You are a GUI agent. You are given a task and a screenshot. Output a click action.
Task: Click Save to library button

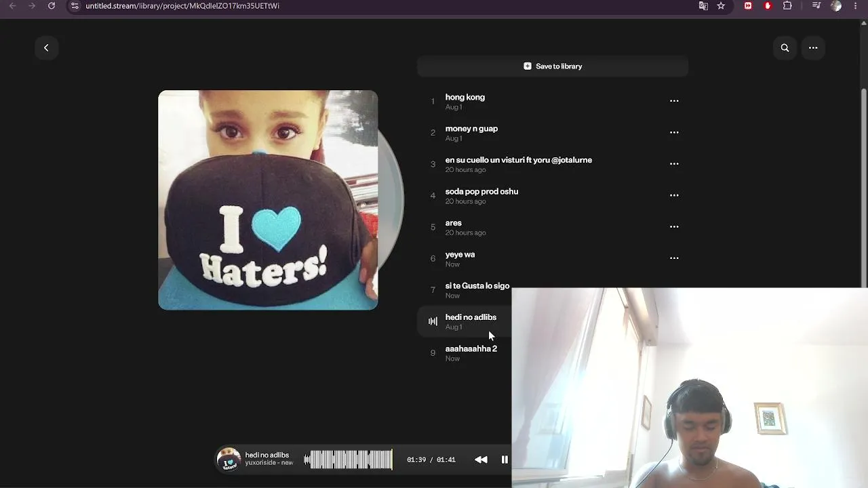coord(553,66)
